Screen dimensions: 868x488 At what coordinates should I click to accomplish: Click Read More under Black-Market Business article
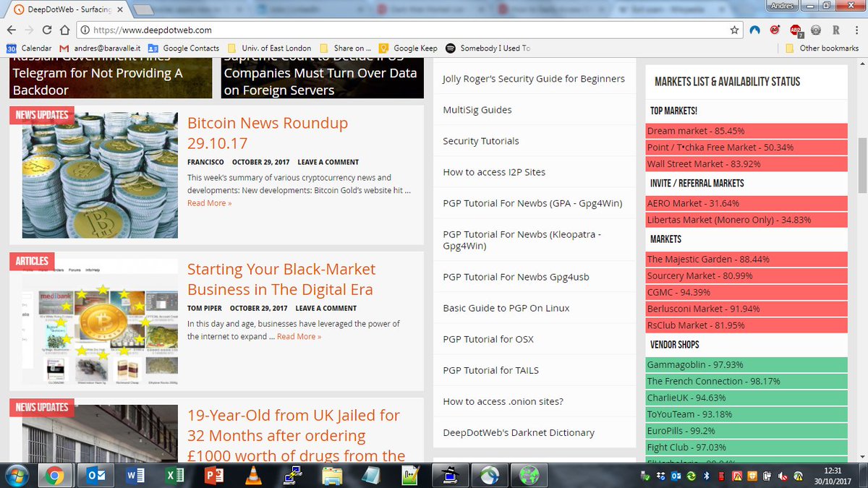[x=299, y=336]
